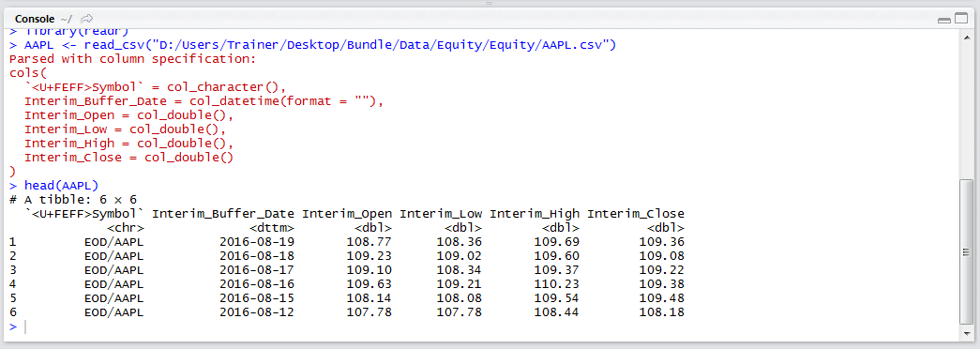Select the Console tab
980x349 pixels.
(x=35, y=19)
